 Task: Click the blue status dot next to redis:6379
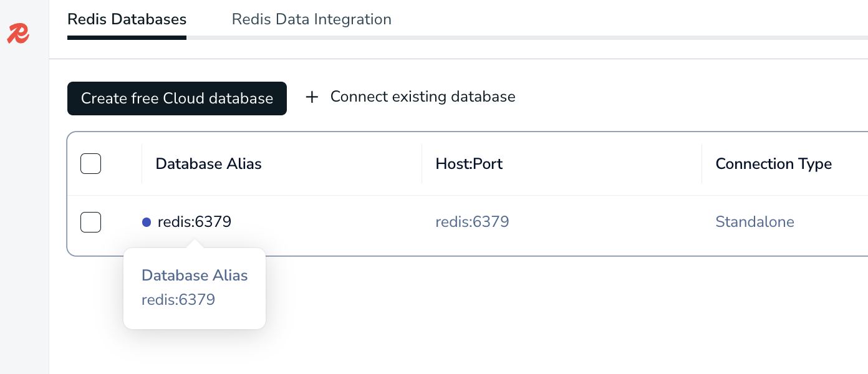click(147, 222)
